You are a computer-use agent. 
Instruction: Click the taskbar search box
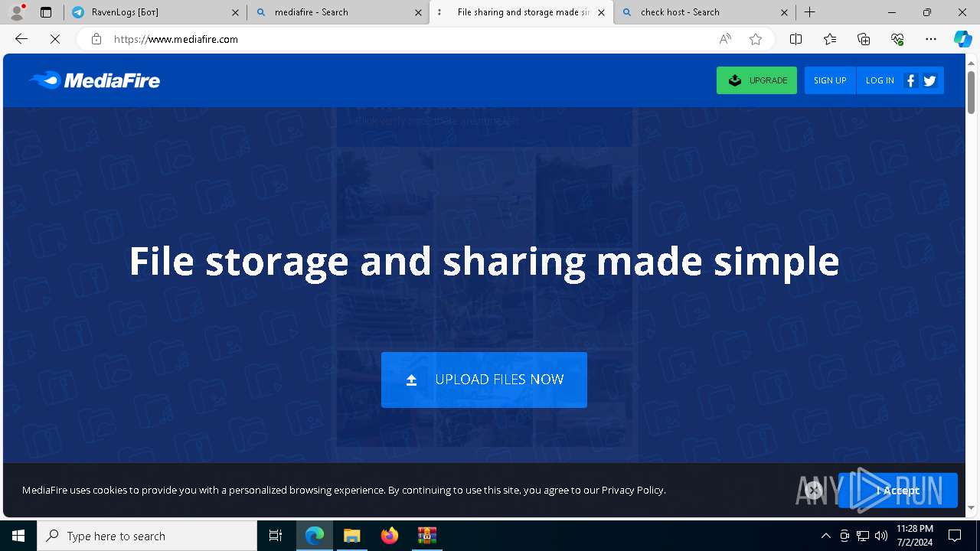(x=147, y=536)
